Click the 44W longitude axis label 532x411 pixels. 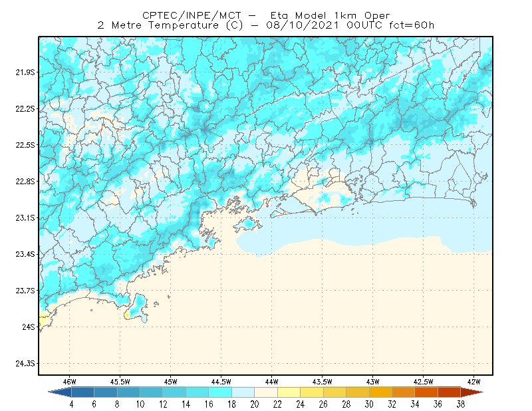click(271, 382)
